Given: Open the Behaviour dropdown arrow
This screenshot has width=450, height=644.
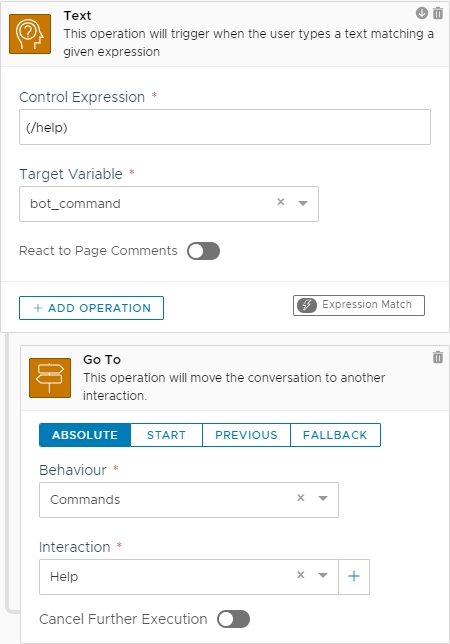Looking at the screenshot, I should click(x=323, y=498).
